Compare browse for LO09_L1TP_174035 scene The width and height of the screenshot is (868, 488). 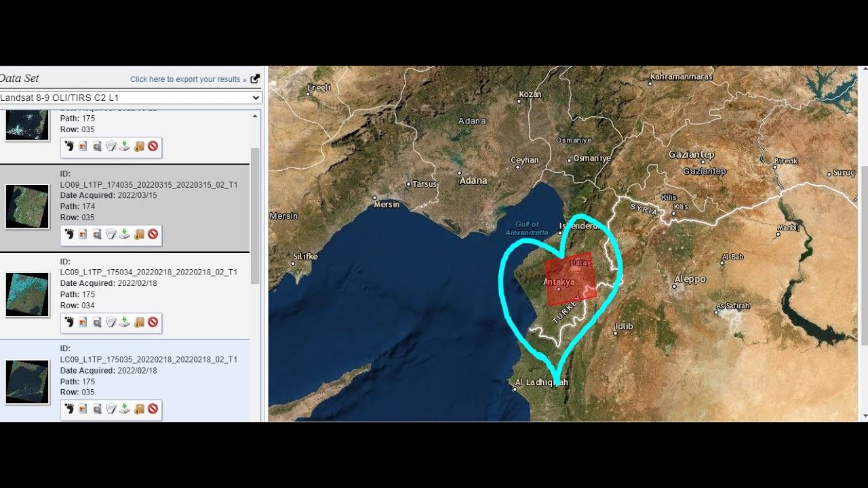click(97, 235)
